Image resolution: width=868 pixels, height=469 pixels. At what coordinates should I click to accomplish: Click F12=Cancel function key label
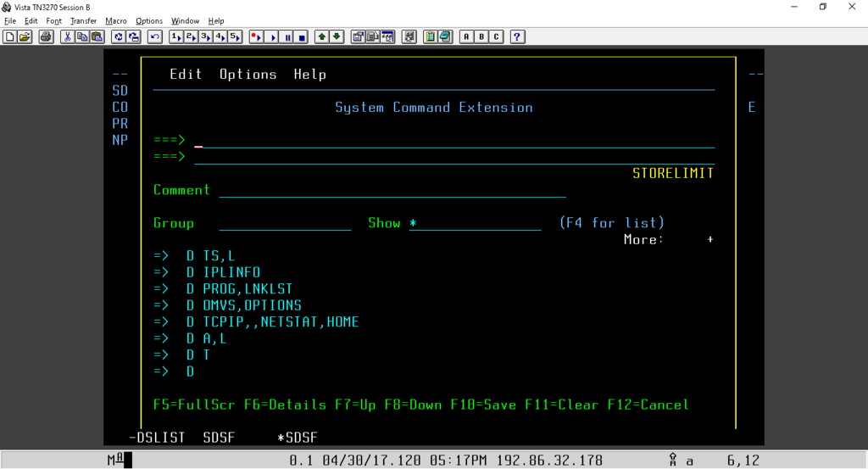click(x=648, y=405)
